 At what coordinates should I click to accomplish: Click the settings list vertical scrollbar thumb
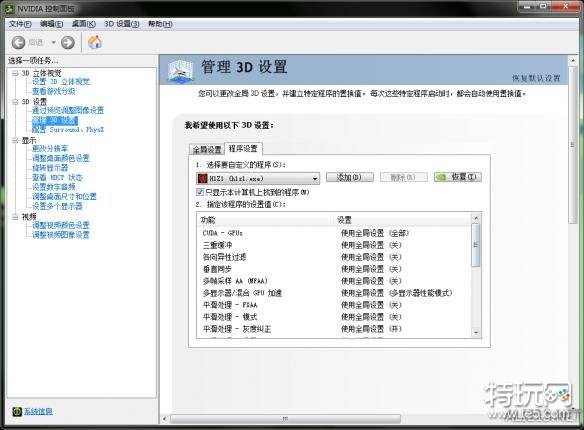(476, 245)
